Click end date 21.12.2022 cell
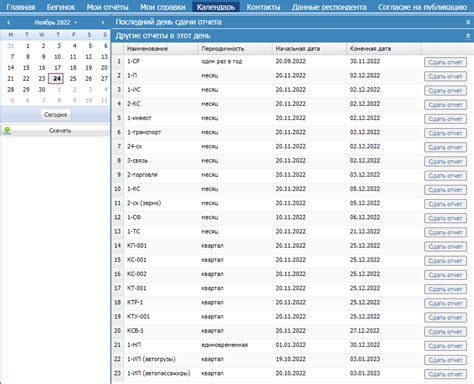This screenshot has width=474, height=384. (365, 231)
